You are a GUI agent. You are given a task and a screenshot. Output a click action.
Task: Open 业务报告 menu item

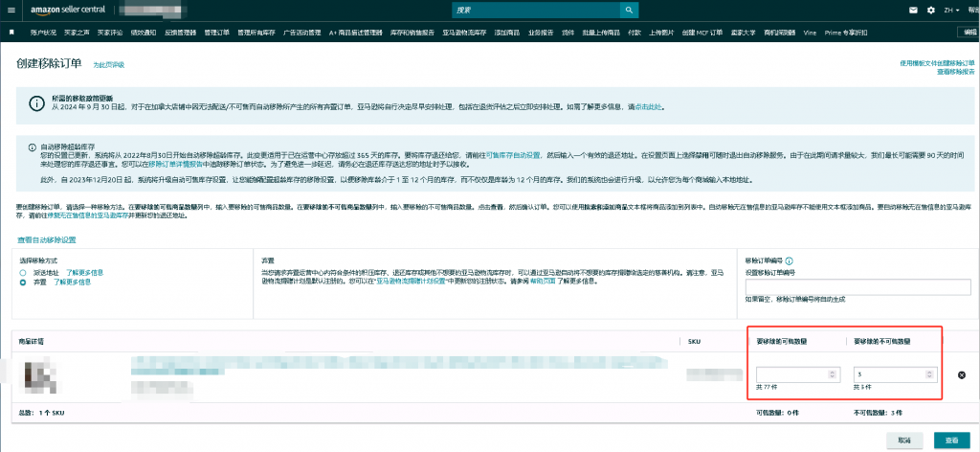point(541,33)
